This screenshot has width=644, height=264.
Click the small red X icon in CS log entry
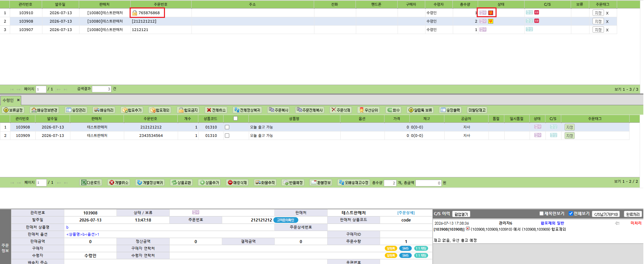click(468, 229)
